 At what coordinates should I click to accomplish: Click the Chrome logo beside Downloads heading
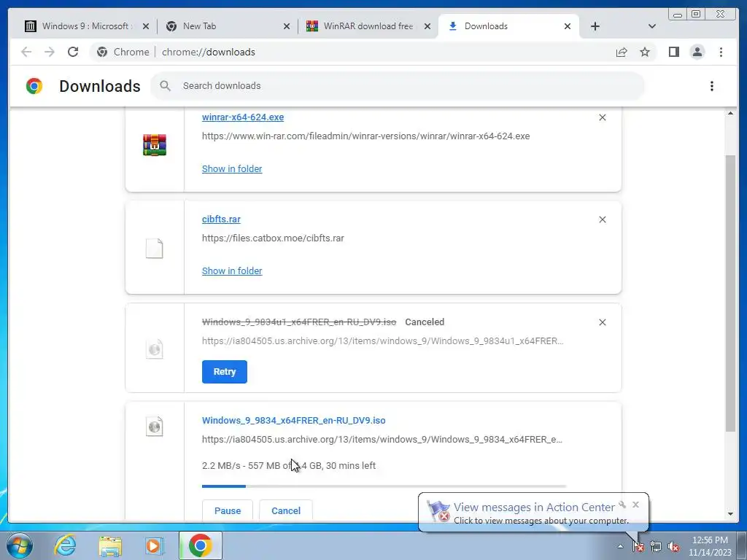34,86
